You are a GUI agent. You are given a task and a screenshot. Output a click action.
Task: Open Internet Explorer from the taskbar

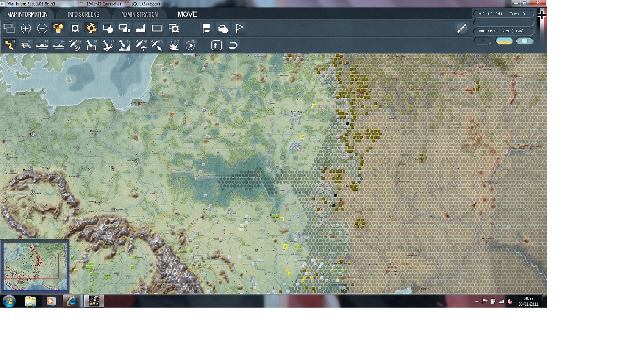tap(72, 301)
